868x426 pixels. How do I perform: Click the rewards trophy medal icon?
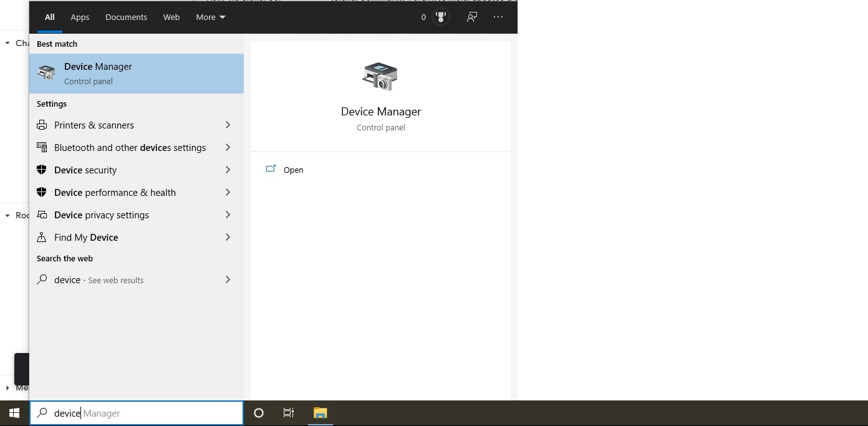point(441,17)
